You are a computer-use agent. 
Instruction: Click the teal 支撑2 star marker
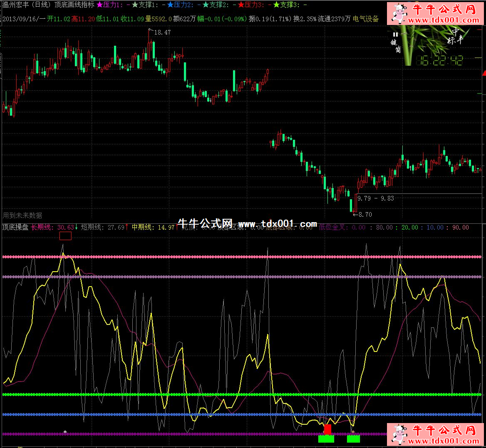click(206, 5)
